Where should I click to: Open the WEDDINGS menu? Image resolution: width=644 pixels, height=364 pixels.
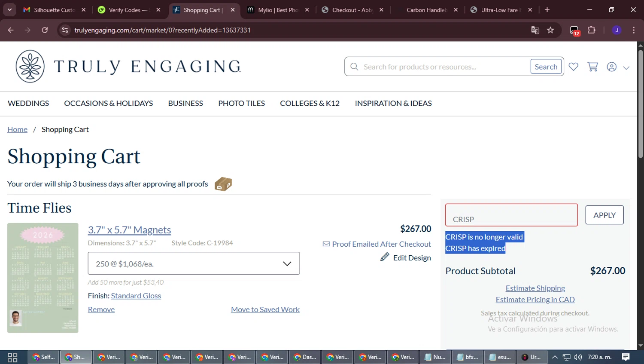click(x=28, y=103)
